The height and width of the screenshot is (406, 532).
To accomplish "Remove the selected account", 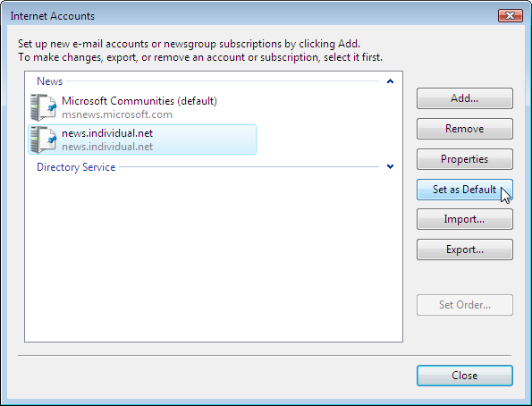I will click(x=464, y=129).
